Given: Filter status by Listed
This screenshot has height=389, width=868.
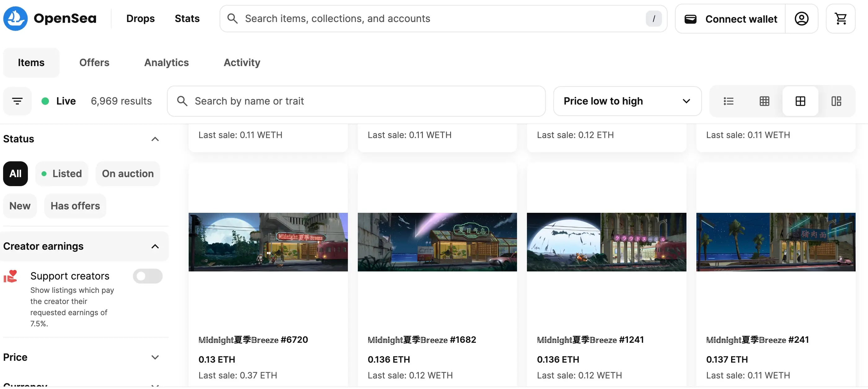Looking at the screenshot, I should [62, 173].
